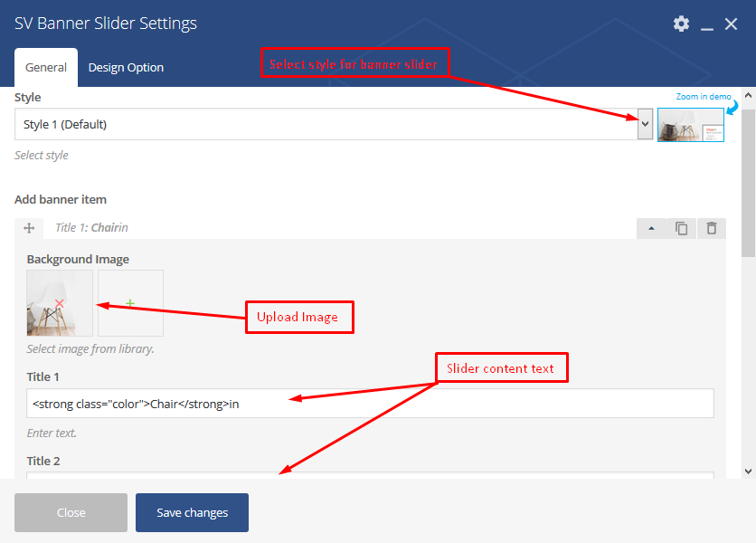Click the 'Style' field label
The height and width of the screenshot is (543, 756).
[x=27, y=98]
